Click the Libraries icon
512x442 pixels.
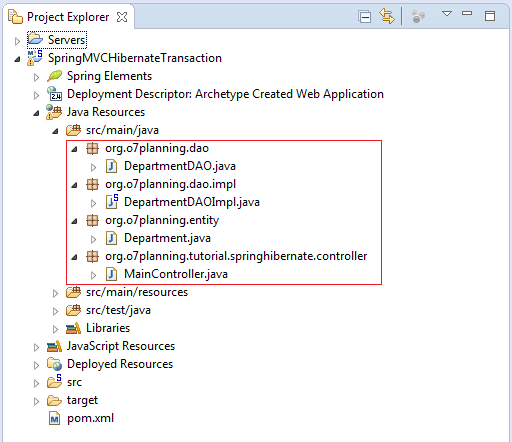73,328
